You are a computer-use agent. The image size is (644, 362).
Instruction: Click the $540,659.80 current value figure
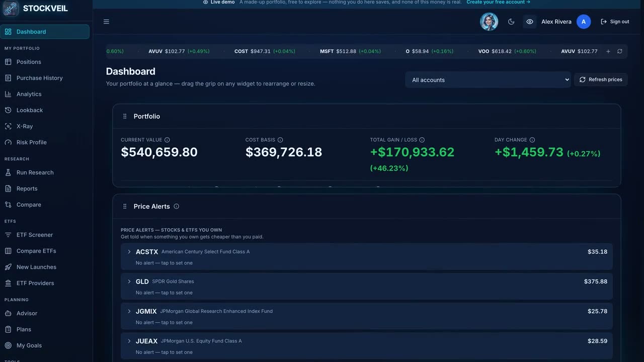[159, 152]
